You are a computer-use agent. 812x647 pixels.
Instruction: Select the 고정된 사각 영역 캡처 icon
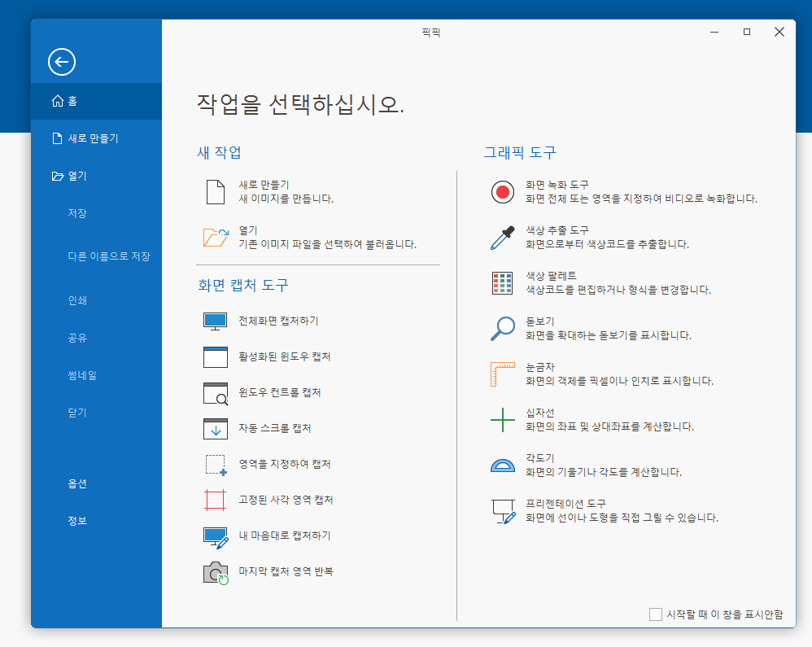[214, 500]
